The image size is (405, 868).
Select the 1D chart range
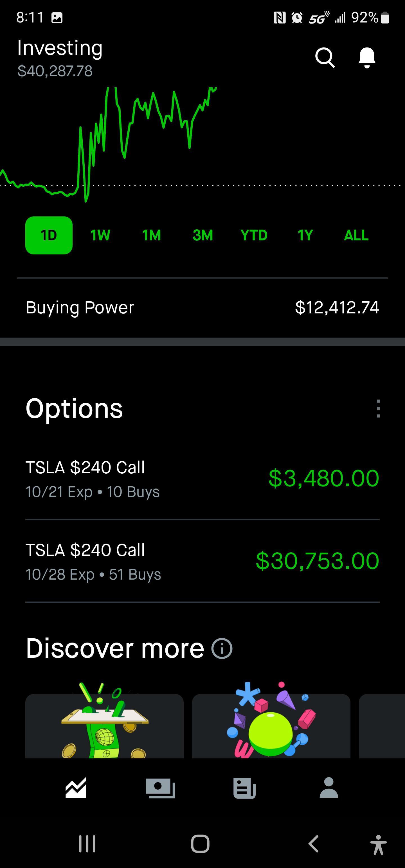click(49, 235)
